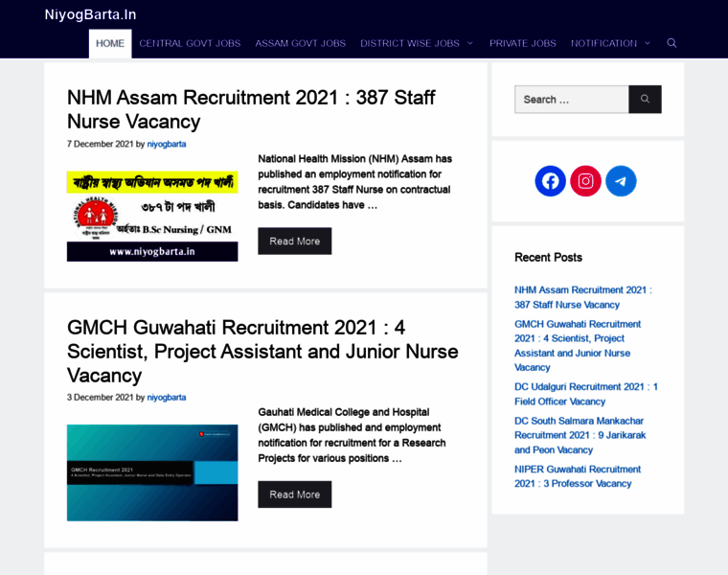Click the sidebar search submit button
728x575 pixels.
tap(645, 99)
